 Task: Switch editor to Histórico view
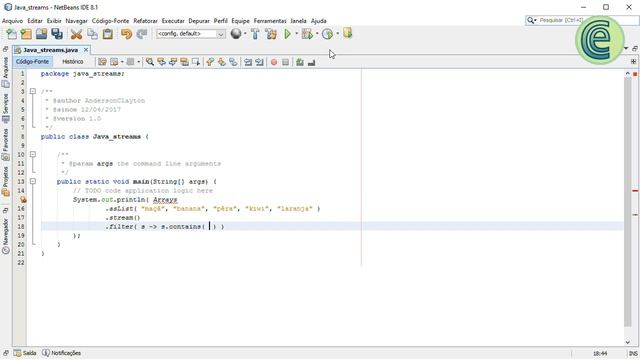(x=73, y=62)
